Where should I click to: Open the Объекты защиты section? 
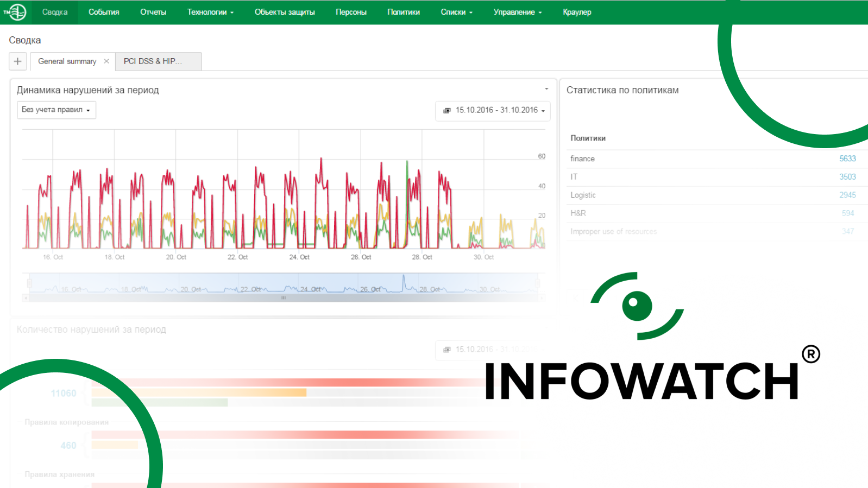[x=285, y=12]
